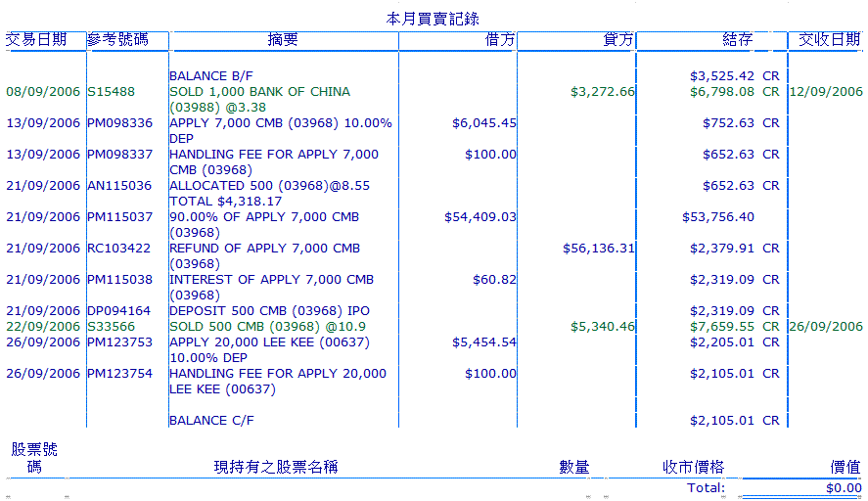
Task: Click the Total $0.00 value
Action: pyautogui.click(x=843, y=487)
